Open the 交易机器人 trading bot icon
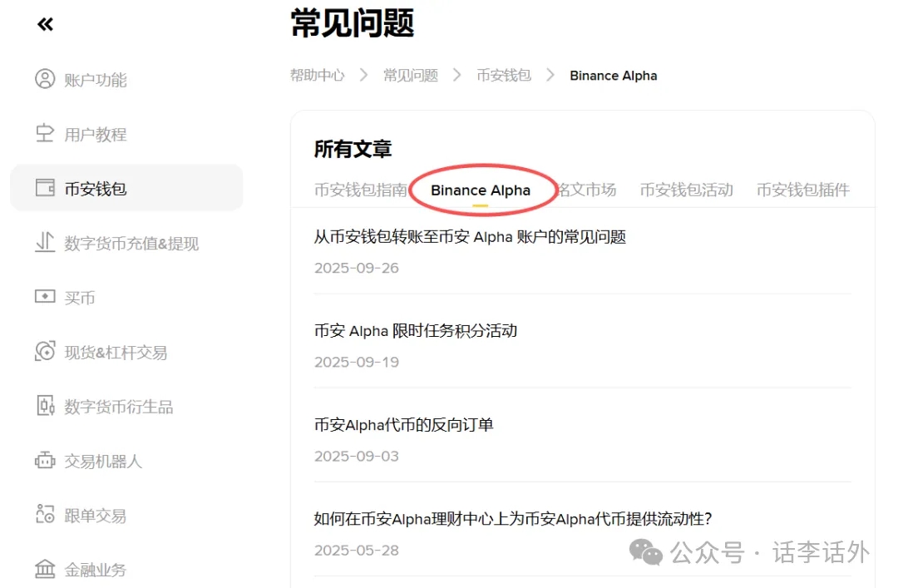Viewport: 898px width, 588px height. click(45, 461)
